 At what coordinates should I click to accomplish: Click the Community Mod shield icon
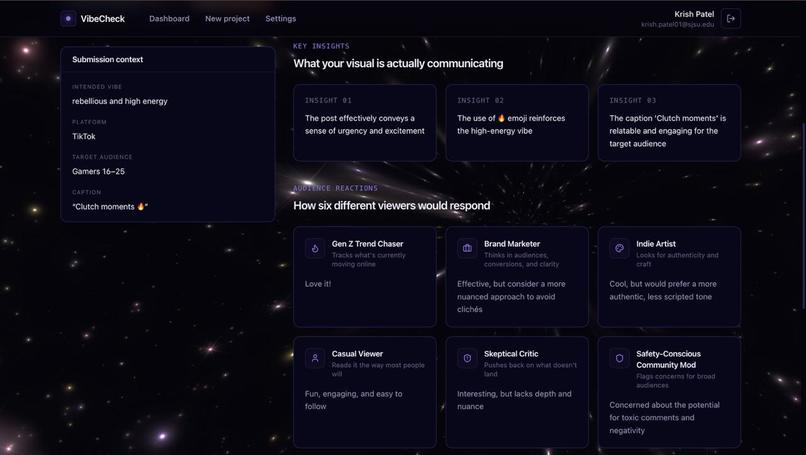coord(619,358)
